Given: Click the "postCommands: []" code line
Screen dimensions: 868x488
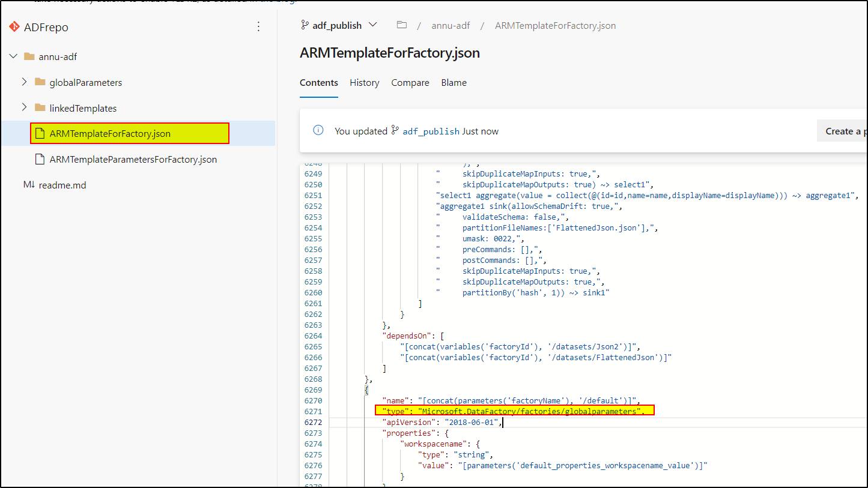Looking at the screenshot, I should (491, 260).
